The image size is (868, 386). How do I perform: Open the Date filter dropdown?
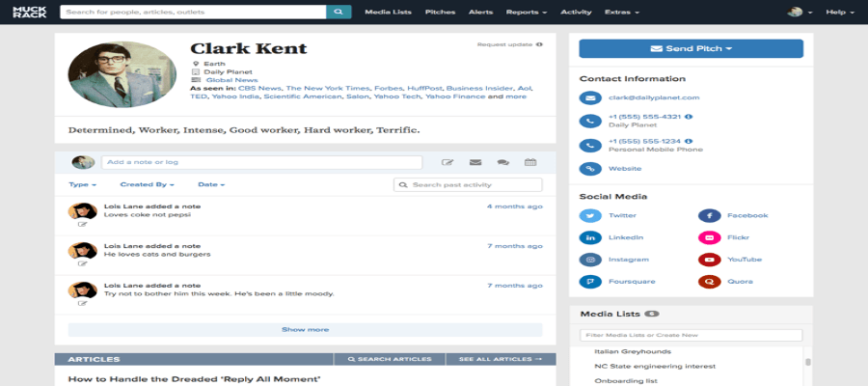(211, 184)
